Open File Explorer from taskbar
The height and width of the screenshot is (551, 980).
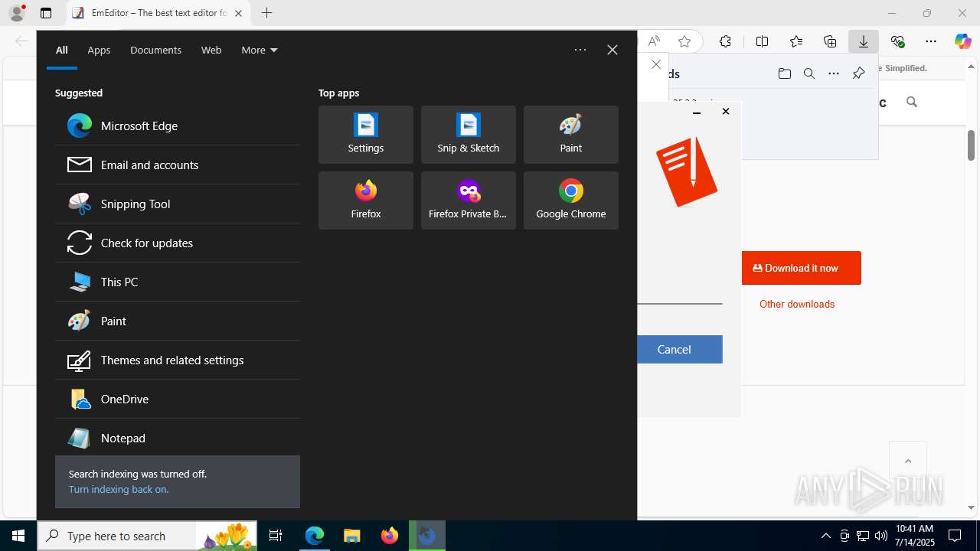351,536
